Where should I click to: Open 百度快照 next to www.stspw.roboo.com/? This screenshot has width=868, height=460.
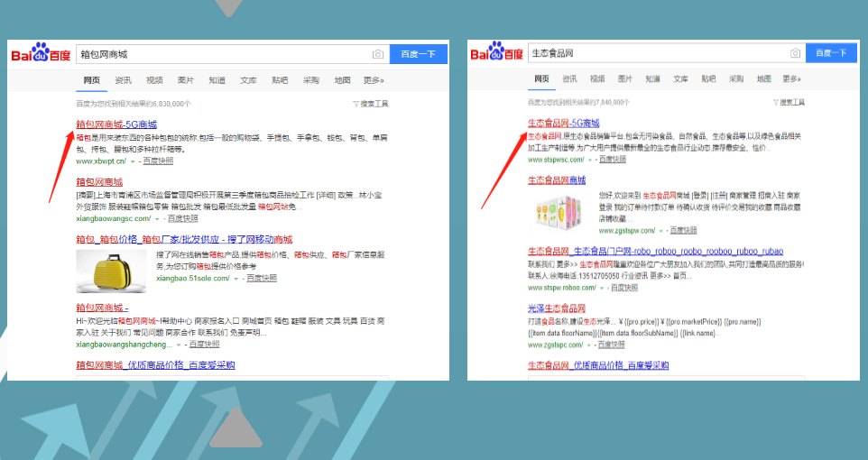tap(624, 288)
